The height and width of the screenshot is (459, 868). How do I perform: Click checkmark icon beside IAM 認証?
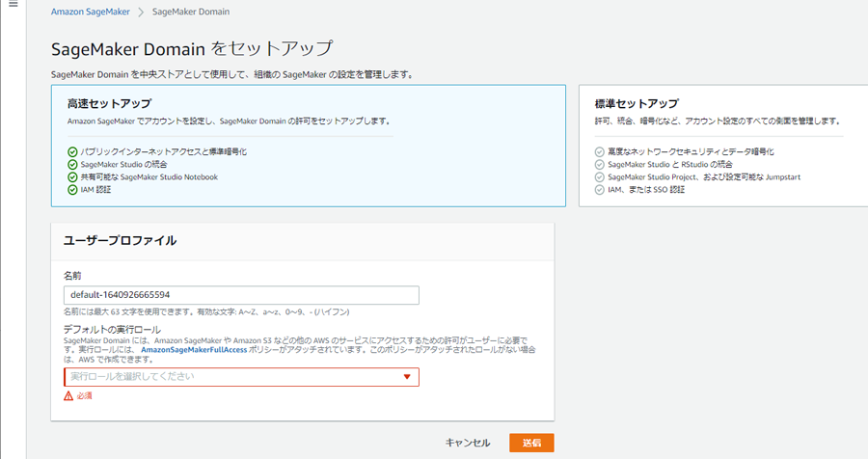click(x=72, y=190)
